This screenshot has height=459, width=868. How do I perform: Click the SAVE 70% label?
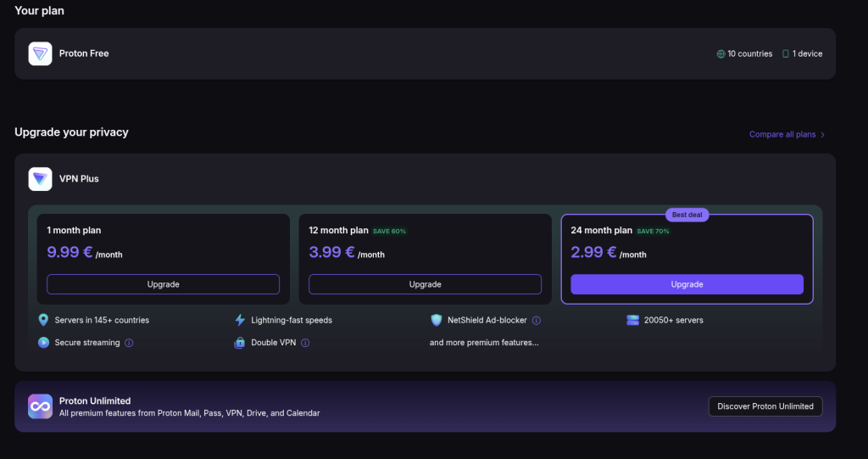click(x=653, y=231)
